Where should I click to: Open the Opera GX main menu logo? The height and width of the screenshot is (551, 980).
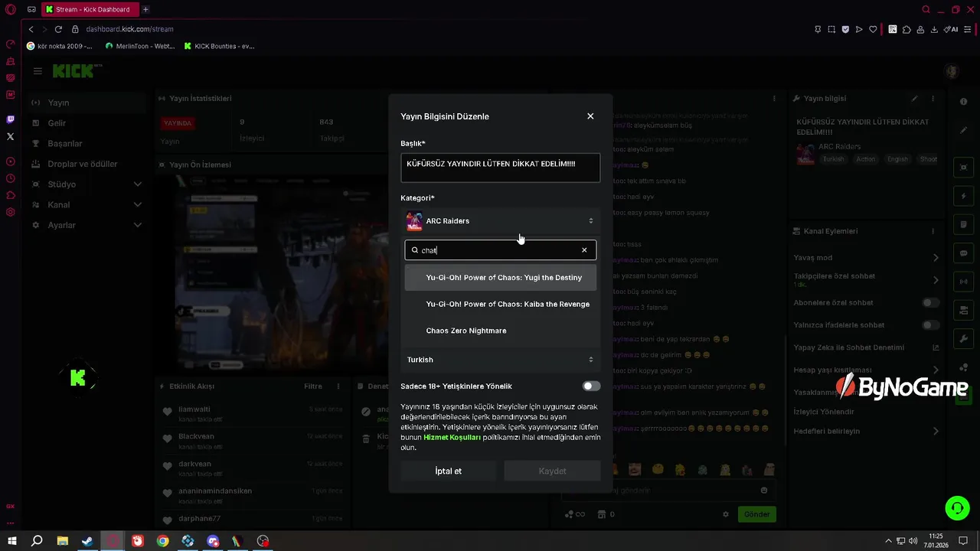tap(11, 9)
